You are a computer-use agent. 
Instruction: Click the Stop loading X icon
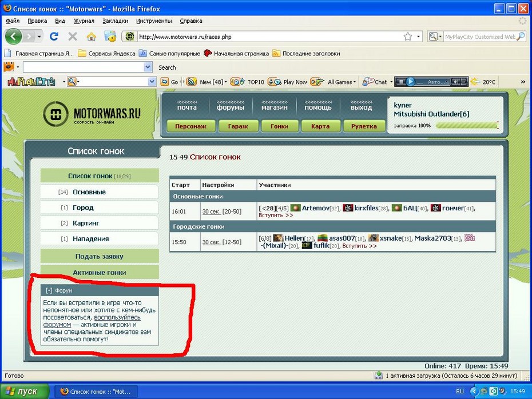73,36
